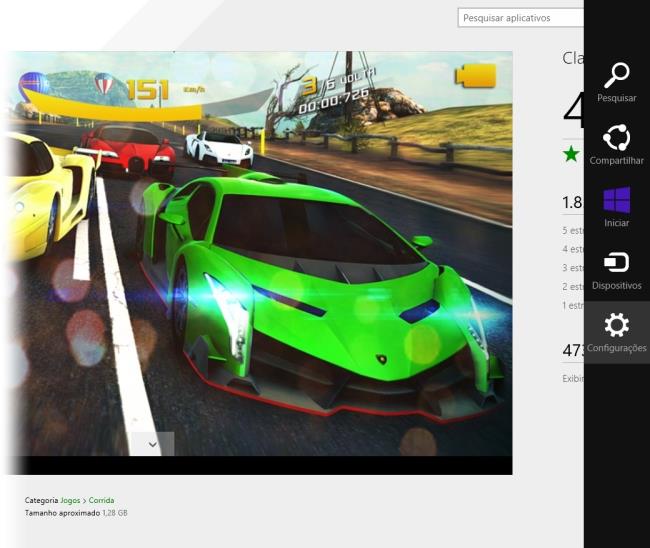
Task: Click the green rating star
Action: (571, 154)
